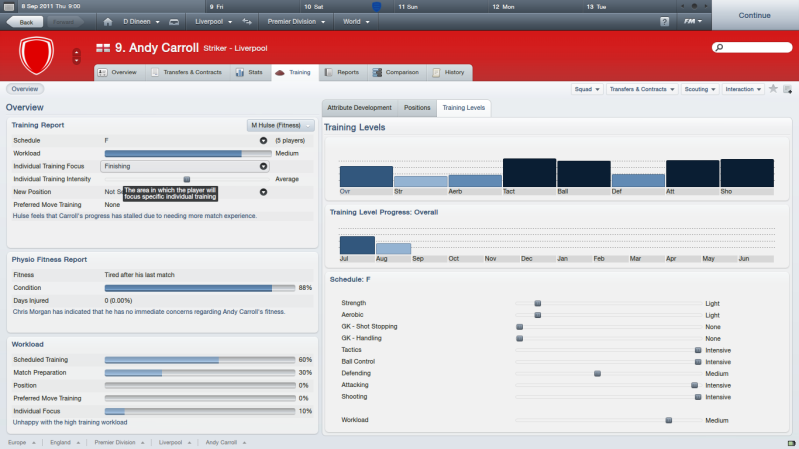Click the schedule Workload slider handle
The width and height of the screenshot is (799, 449).
[669, 420]
